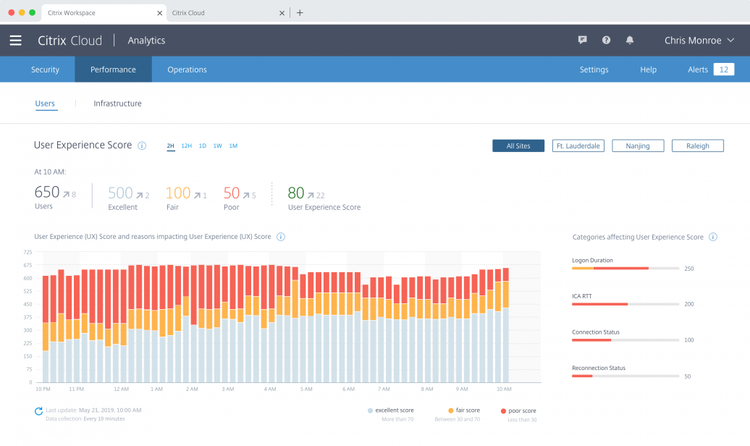Click info icon beside User Experience Score
750x446 pixels.
pyautogui.click(x=142, y=145)
